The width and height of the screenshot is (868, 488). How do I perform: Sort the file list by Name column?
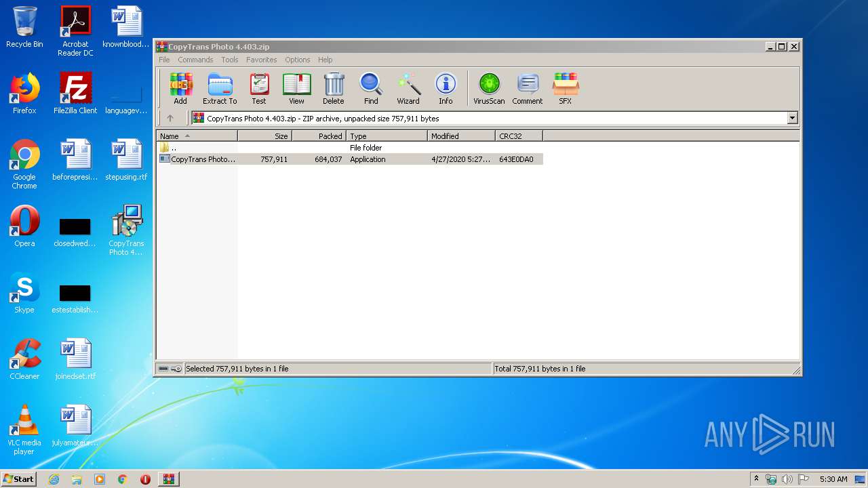click(x=197, y=136)
